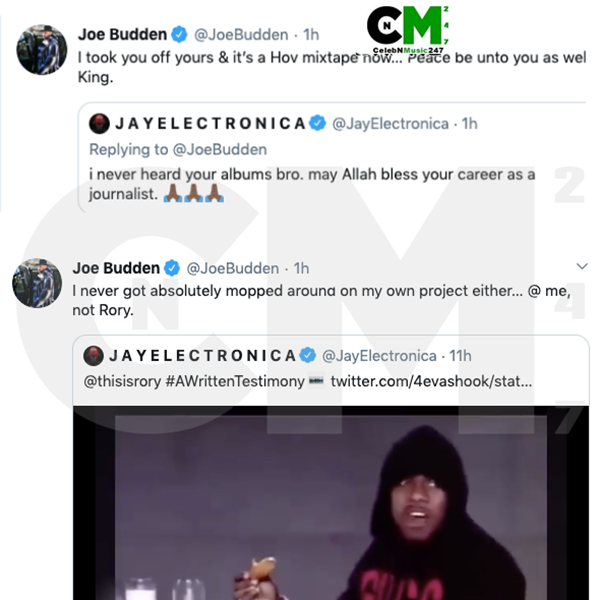Open the @JayElectronica handle with 11h timestamp
600x600 pixels.
click(x=379, y=356)
